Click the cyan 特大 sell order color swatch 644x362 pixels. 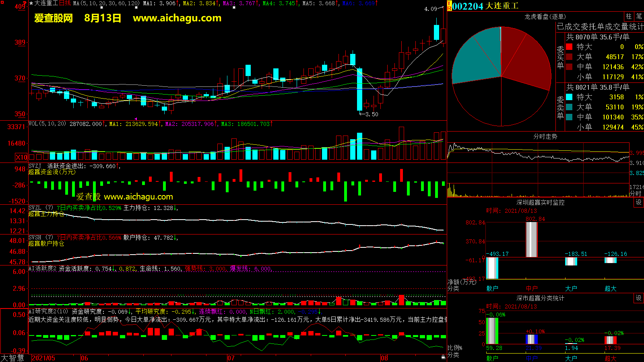point(569,97)
